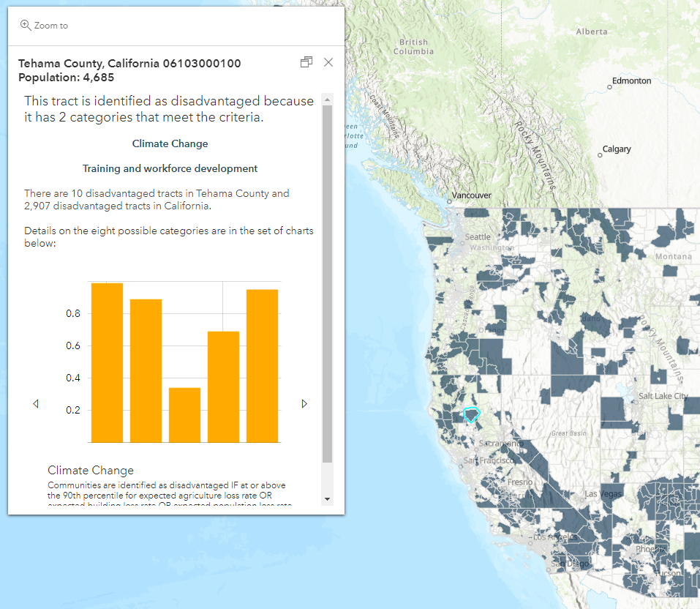Click the Vancouver label on the map
Image resolution: width=700 pixels, height=609 pixels.
click(x=471, y=195)
